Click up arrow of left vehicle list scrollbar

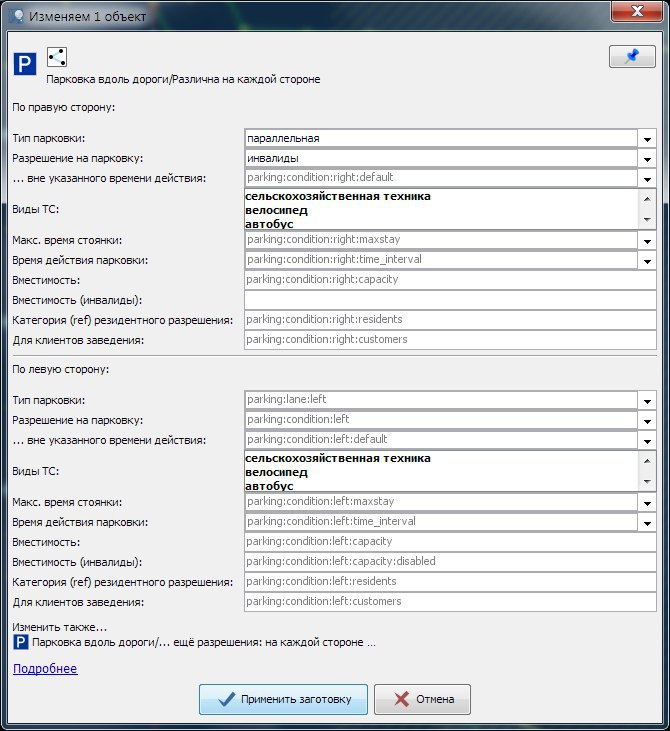(x=647, y=461)
